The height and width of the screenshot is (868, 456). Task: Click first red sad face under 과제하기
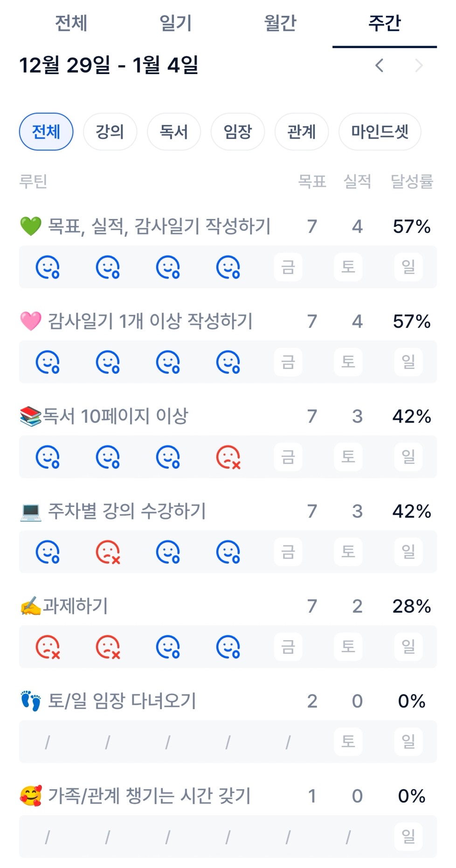48,647
